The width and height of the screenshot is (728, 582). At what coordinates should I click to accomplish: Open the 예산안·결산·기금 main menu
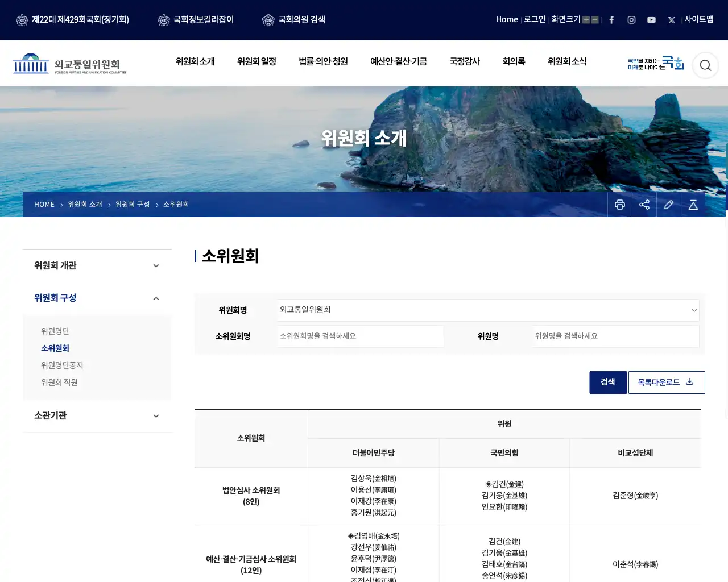point(399,61)
